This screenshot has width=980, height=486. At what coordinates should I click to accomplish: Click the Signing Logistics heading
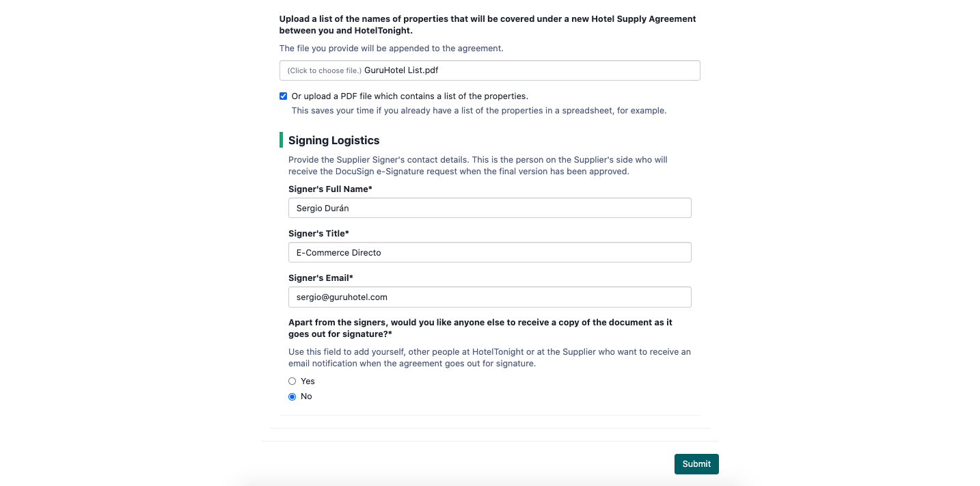pyautogui.click(x=334, y=140)
